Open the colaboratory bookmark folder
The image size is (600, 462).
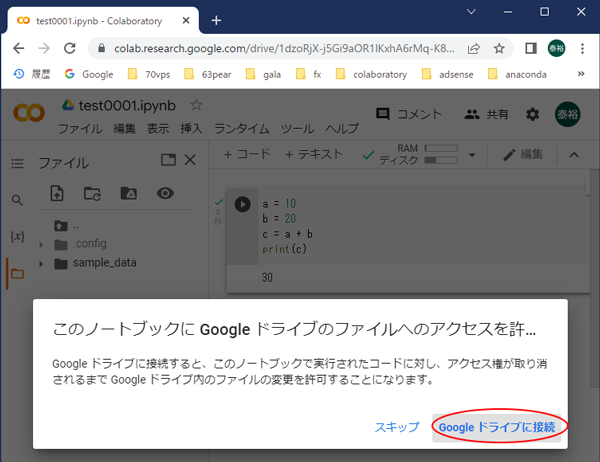pos(371,74)
